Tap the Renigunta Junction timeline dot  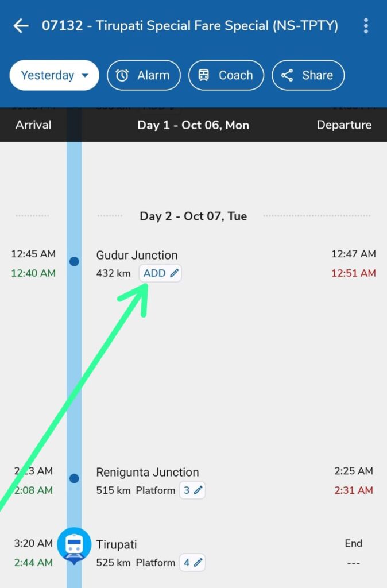[74, 478]
